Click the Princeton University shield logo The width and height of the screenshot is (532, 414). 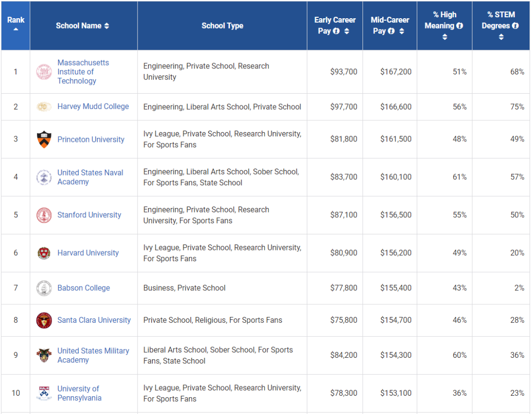44,139
